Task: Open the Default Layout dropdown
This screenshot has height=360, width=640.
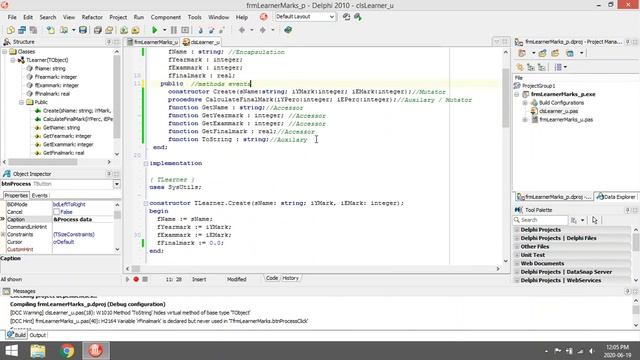Action: coord(331,17)
